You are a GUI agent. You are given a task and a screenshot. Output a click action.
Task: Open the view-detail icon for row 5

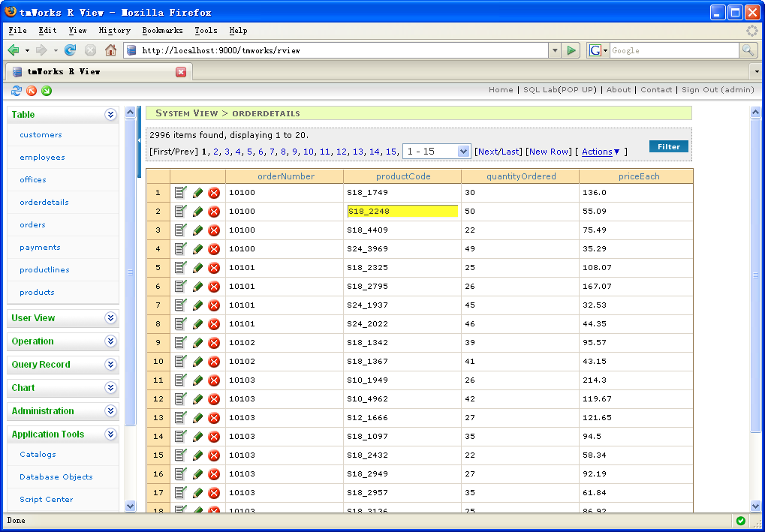180,268
